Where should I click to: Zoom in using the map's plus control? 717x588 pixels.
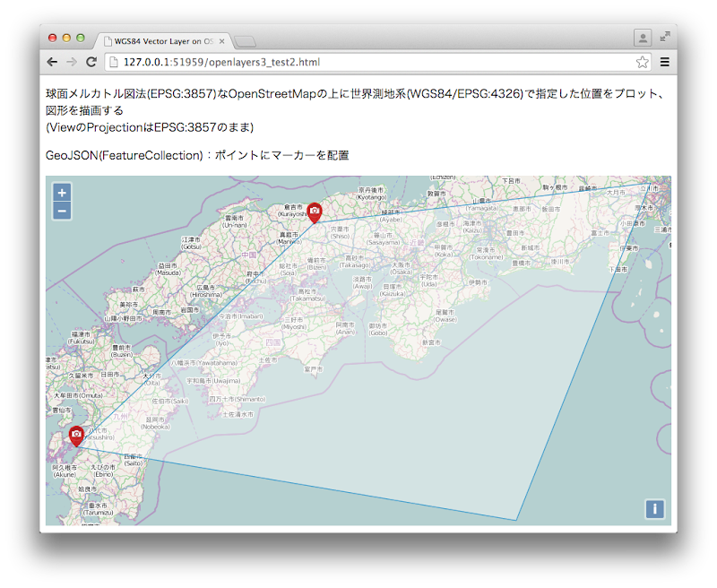(61, 194)
